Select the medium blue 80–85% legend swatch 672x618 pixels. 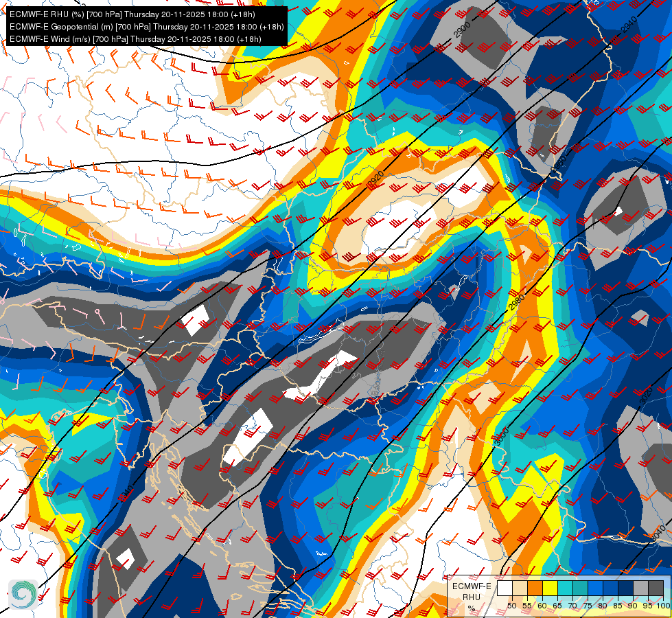point(611,588)
